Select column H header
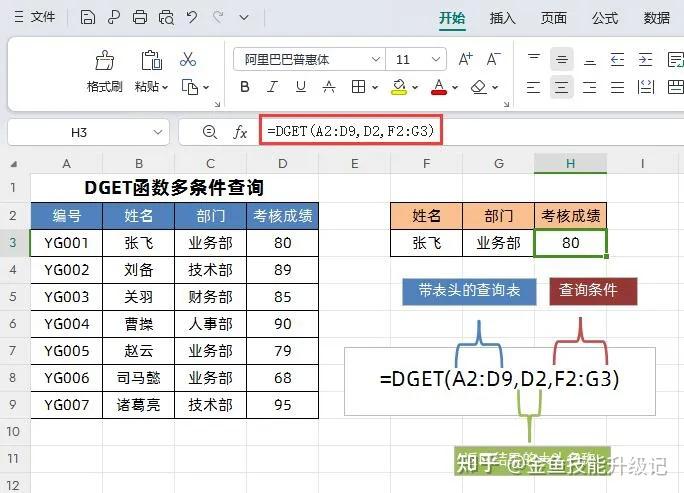The width and height of the screenshot is (684, 493). coord(570,164)
